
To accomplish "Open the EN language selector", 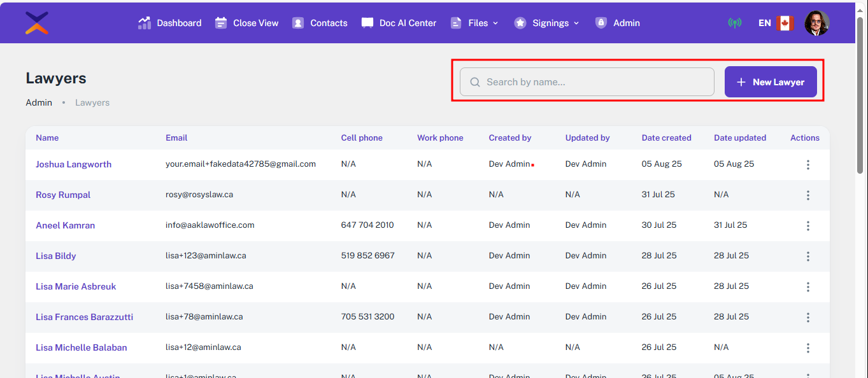I will coord(765,23).
